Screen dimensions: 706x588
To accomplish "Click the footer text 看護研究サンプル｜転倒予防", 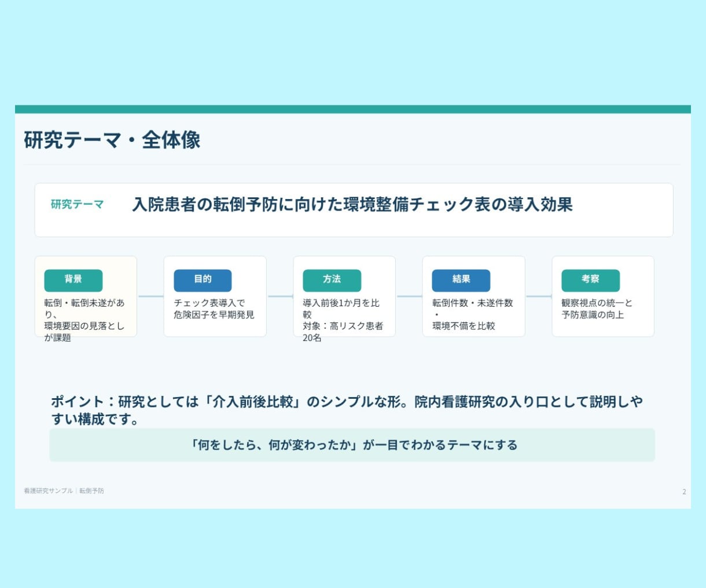I will point(64,491).
